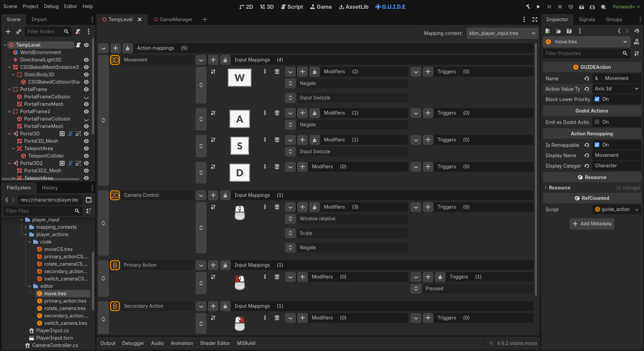Open input settings for the A key mapping
The image size is (644, 351).
(213, 113)
